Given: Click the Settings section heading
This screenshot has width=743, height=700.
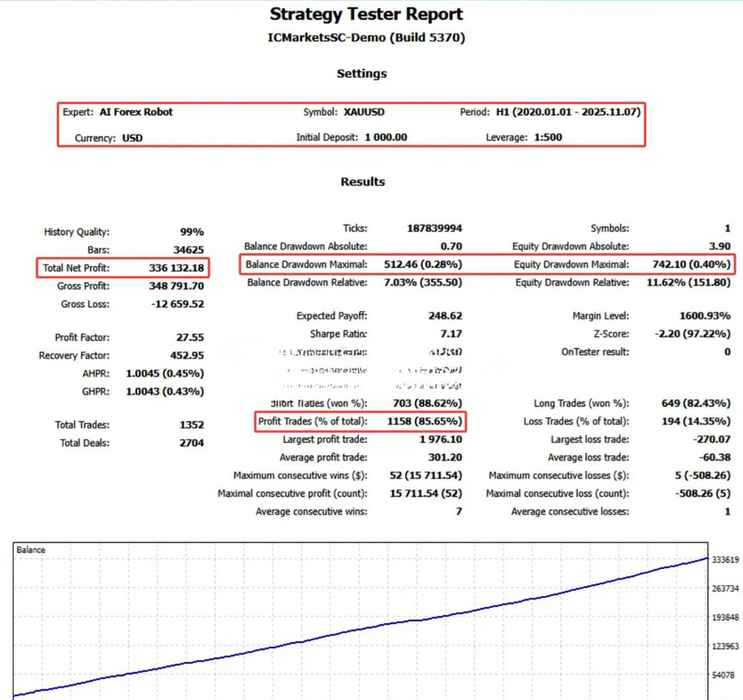Looking at the screenshot, I should 362,73.
